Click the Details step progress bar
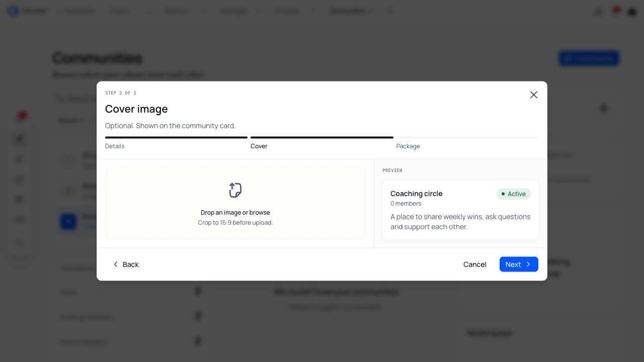 [x=176, y=137]
